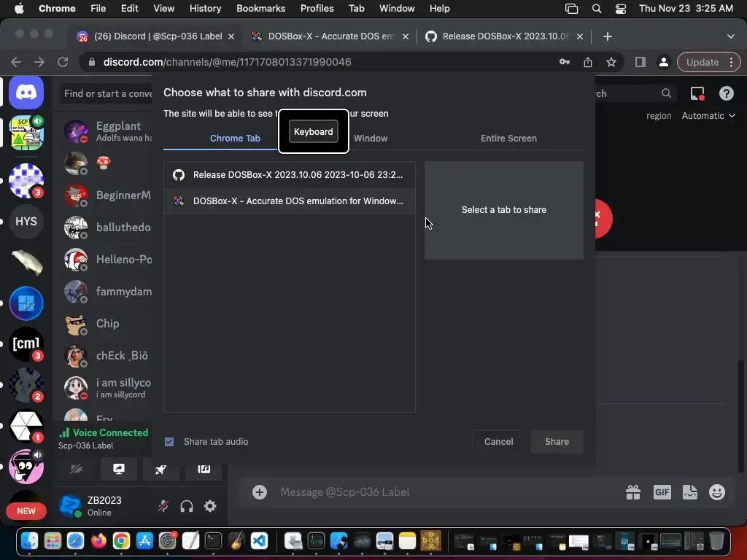This screenshot has height=560, width=747.
Task: Open Chrome password key icon
Action: (565, 62)
